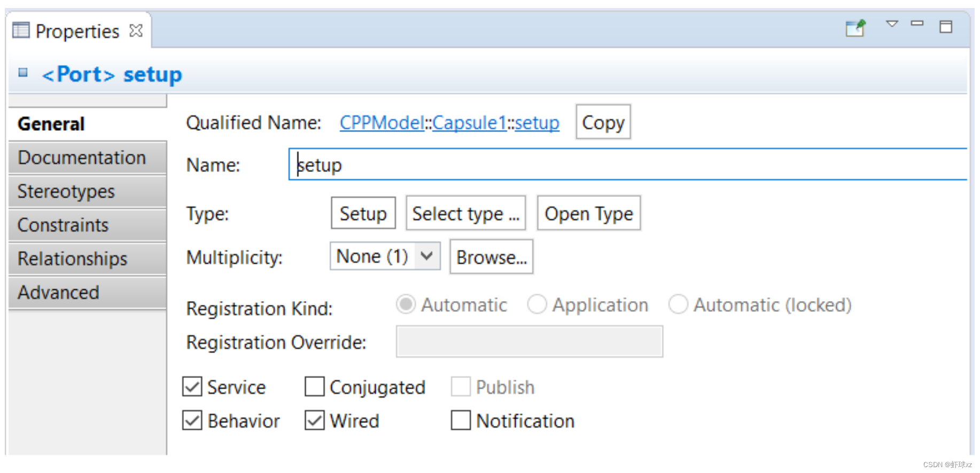Show the Relationships tab
The image size is (980, 473).
coord(88,259)
